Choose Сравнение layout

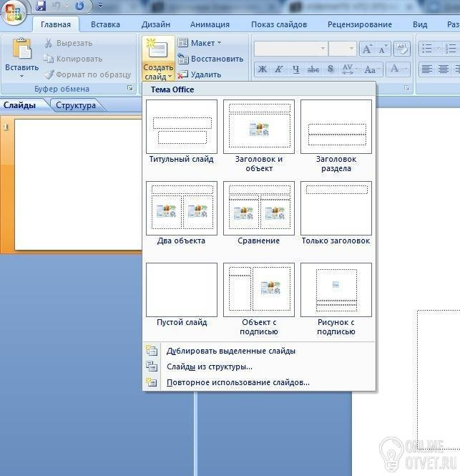point(259,213)
